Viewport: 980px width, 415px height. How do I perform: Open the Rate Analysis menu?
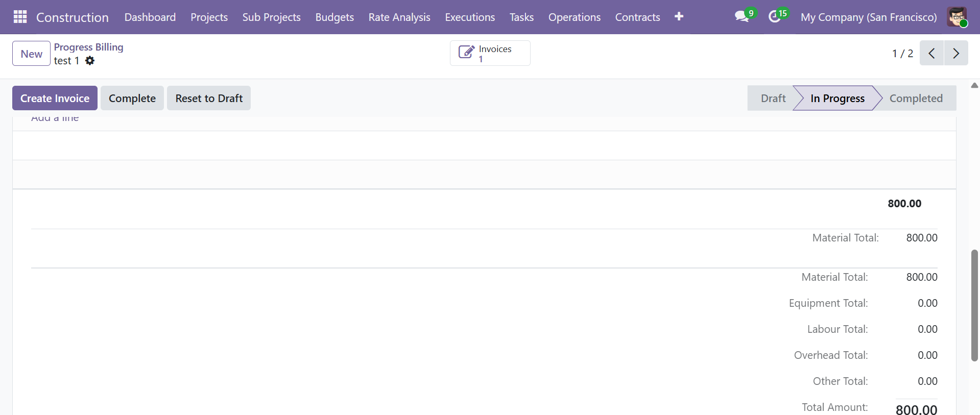pyautogui.click(x=399, y=17)
